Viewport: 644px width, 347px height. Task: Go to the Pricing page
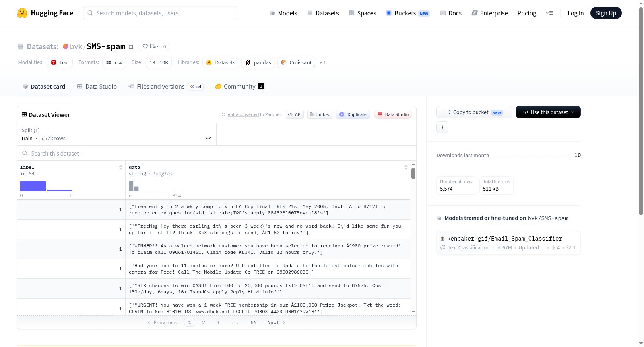(526, 13)
